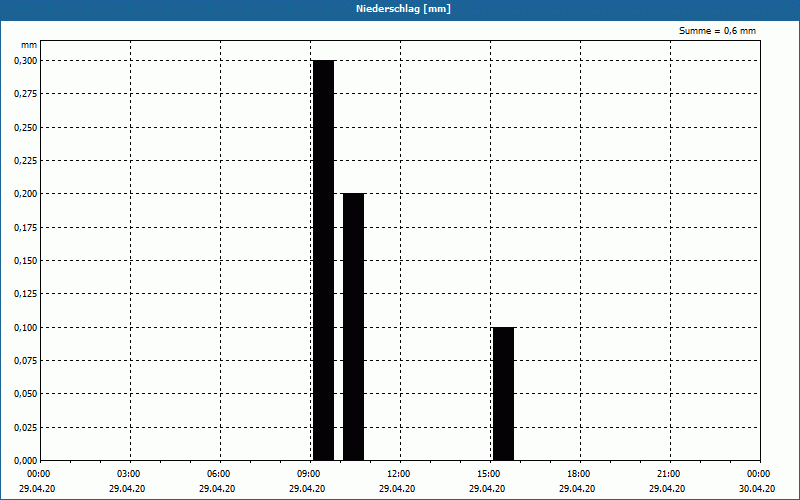
Task: Click the 0,200 y-axis label
Action: (x=26, y=194)
